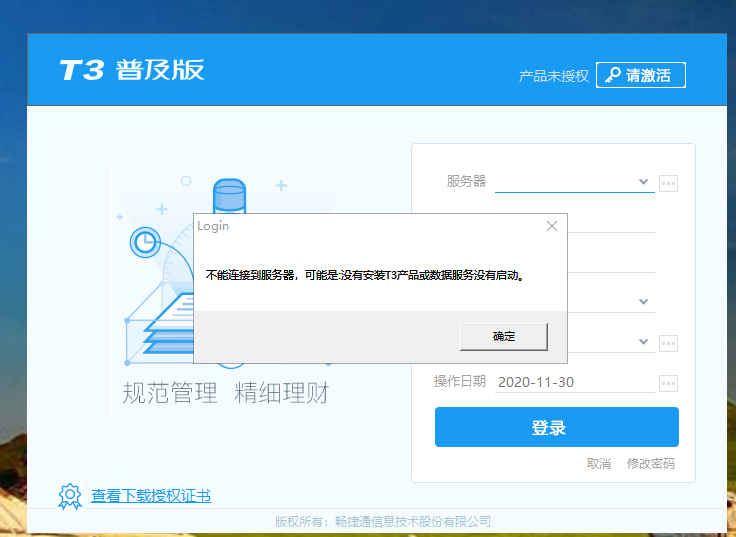This screenshot has height=537, width=736.
Task: Click the certificate badge icon
Action: click(70, 496)
